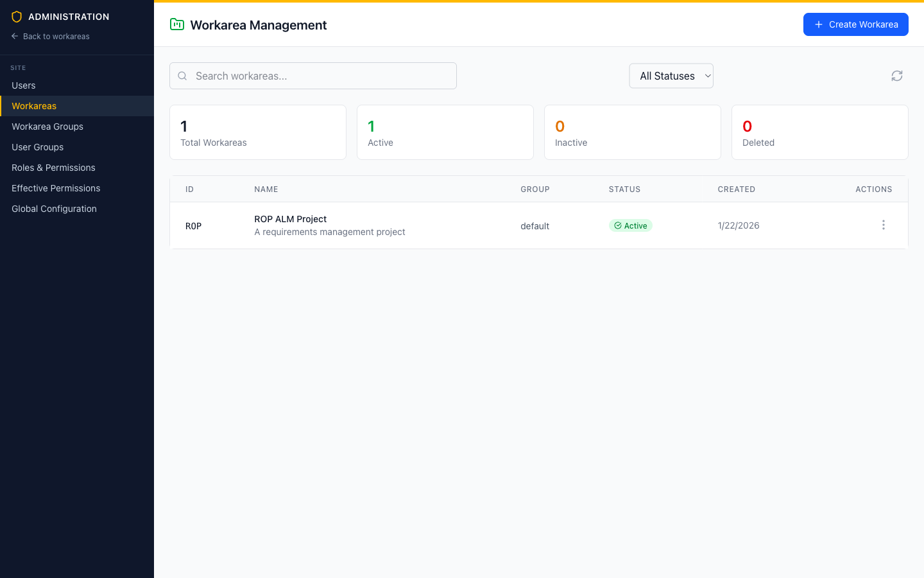Click the Total Workareas stat card
924x578 pixels.
click(x=258, y=132)
